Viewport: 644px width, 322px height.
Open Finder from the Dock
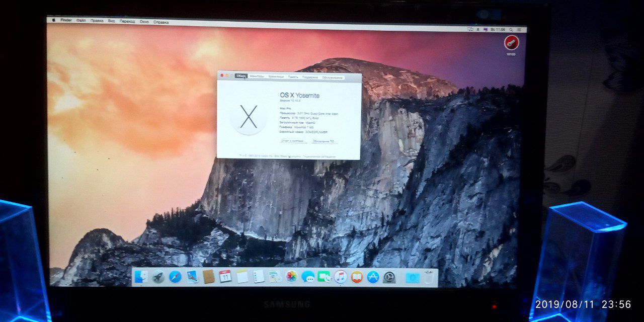(x=141, y=276)
